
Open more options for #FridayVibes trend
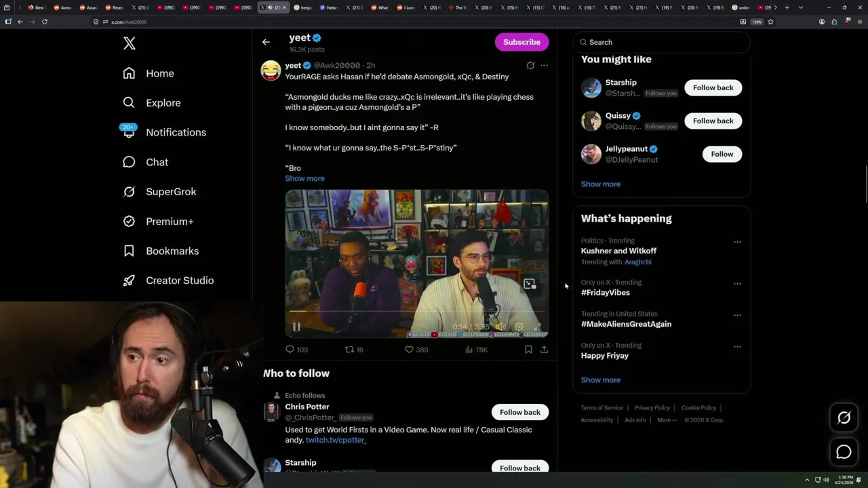click(737, 284)
